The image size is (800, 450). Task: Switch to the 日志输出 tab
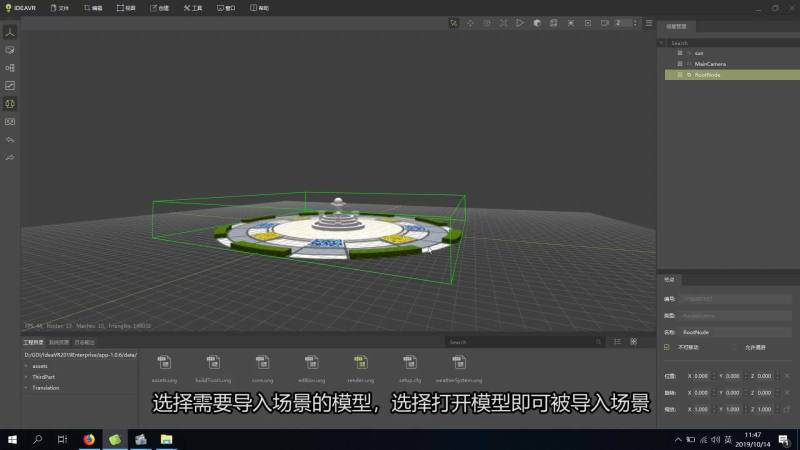85,342
